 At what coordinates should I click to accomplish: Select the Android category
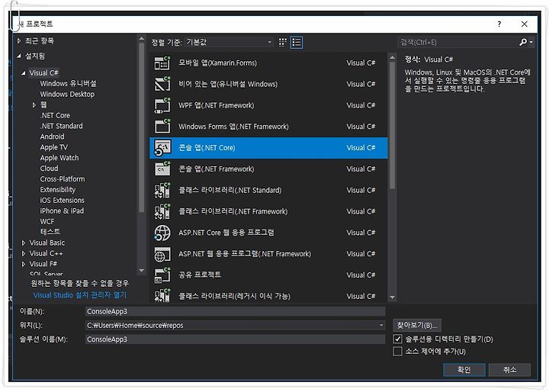point(52,137)
